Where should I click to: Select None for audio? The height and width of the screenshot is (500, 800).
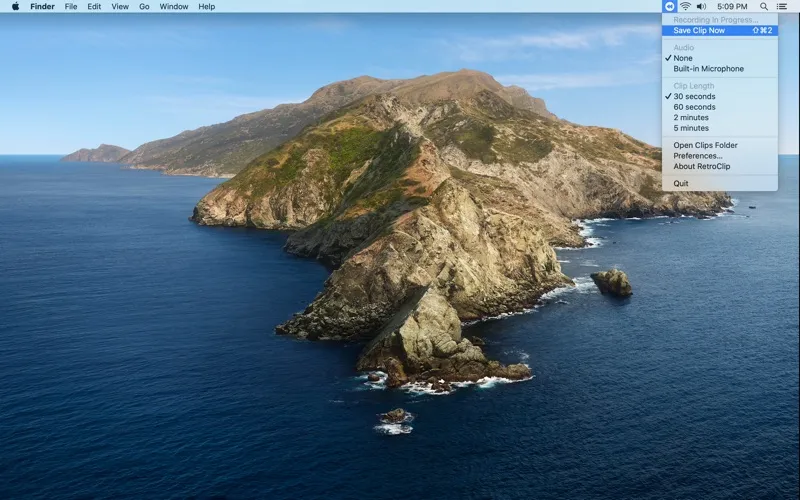click(720, 58)
